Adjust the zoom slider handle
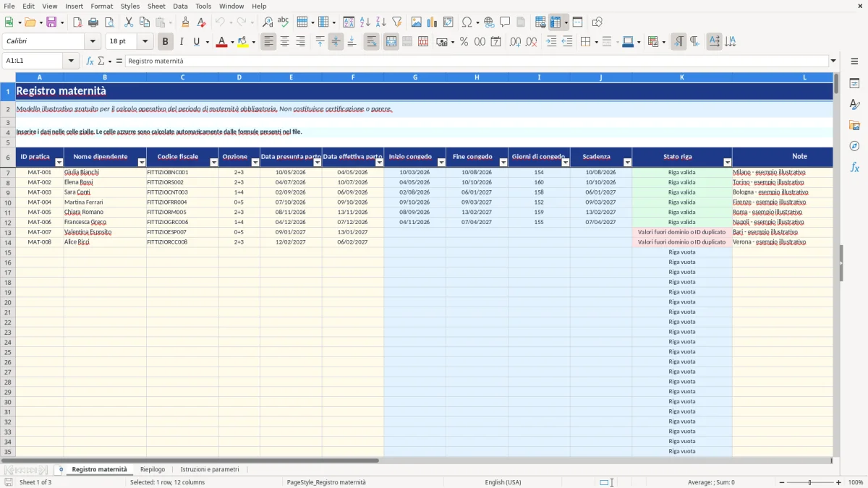 pyautogui.click(x=809, y=482)
